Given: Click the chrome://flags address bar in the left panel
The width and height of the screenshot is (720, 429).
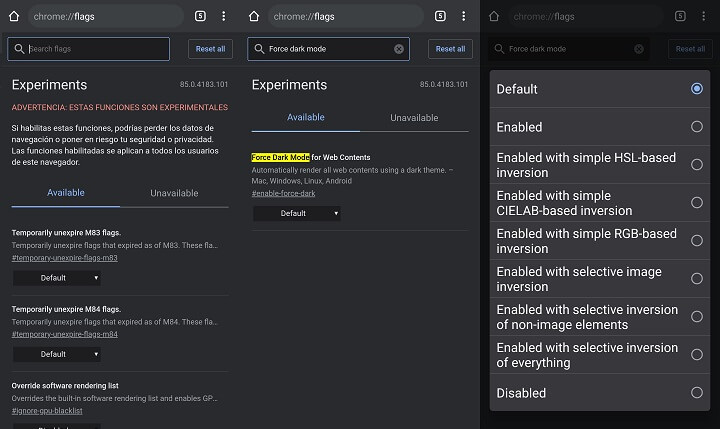Looking at the screenshot, I should pos(106,17).
